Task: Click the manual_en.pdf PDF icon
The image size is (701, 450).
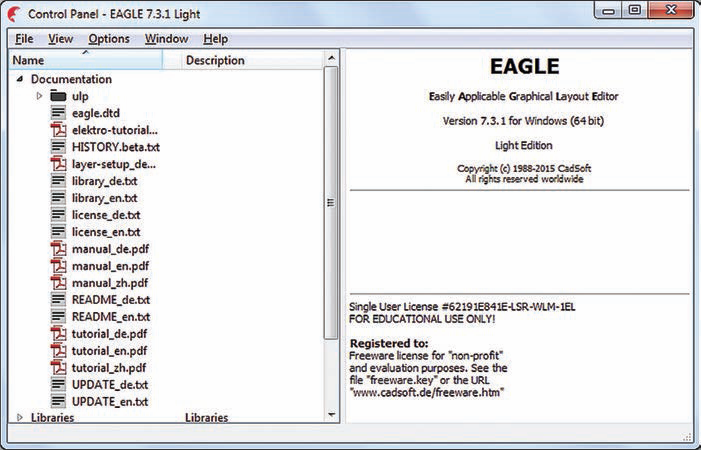Action: coord(58,265)
